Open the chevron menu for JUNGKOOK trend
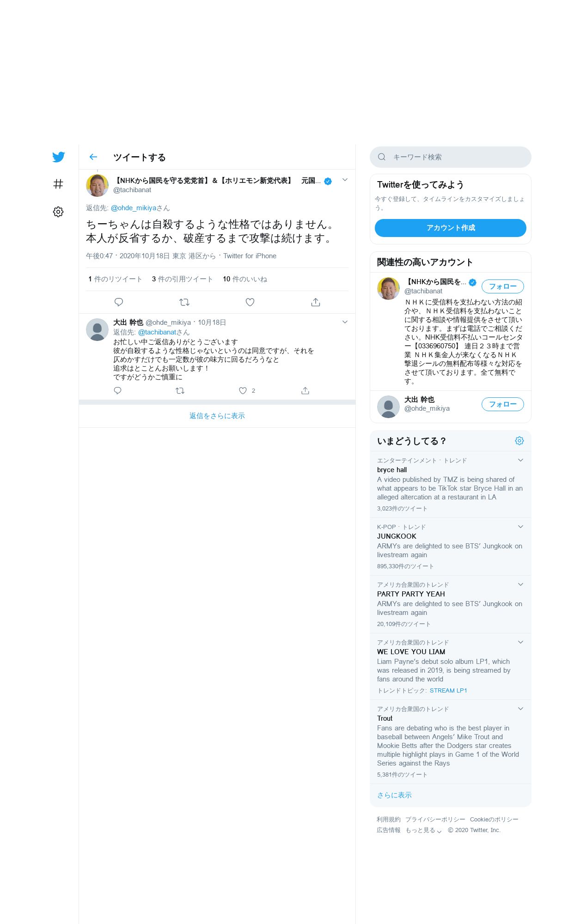This screenshot has height=924, width=574. click(520, 527)
